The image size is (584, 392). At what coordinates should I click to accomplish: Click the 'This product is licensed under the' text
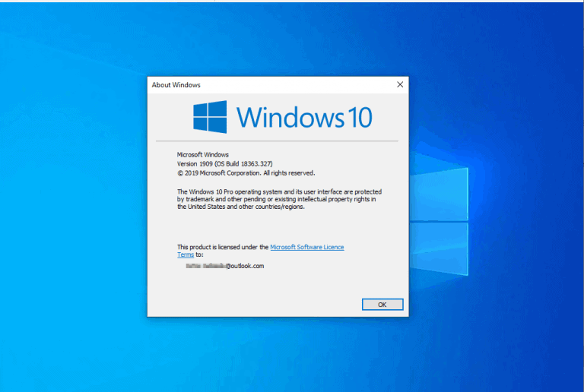(223, 247)
